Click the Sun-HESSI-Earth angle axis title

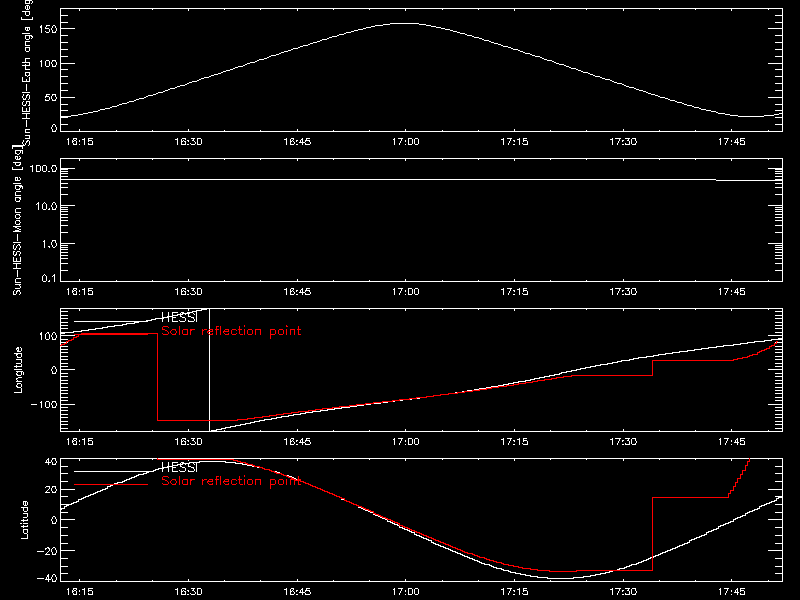coord(27,73)
